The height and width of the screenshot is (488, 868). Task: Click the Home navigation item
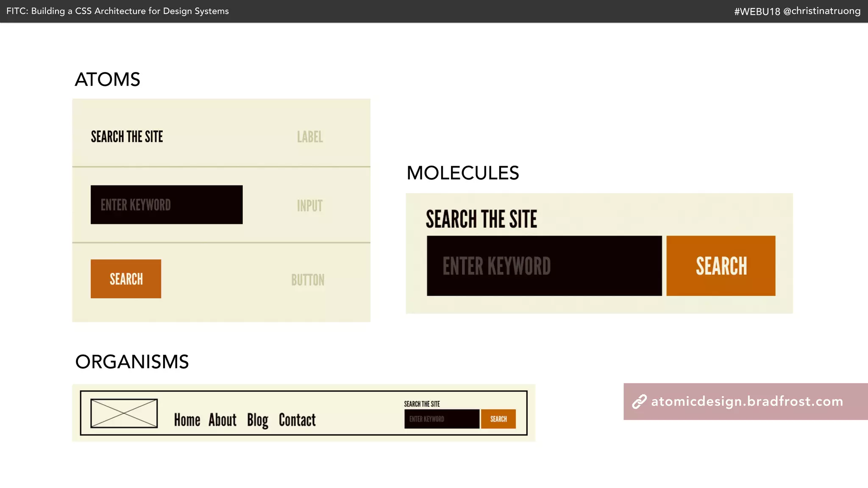click(x=187, y=420)
